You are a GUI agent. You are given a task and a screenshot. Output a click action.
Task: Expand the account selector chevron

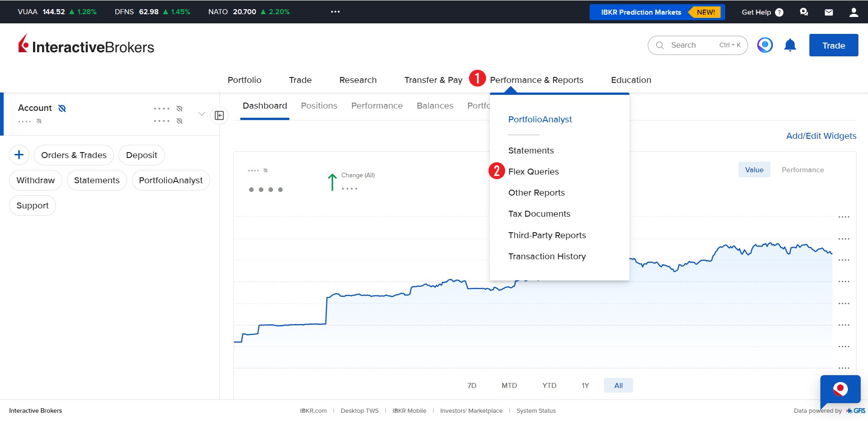tap(201, 114)
